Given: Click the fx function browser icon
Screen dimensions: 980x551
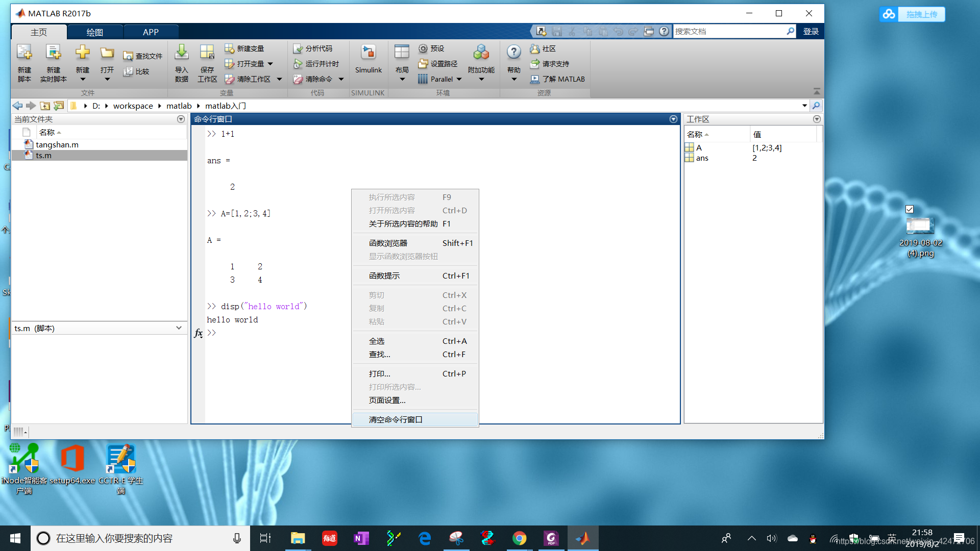Looking at the screenshot, I should coord(199,333).
